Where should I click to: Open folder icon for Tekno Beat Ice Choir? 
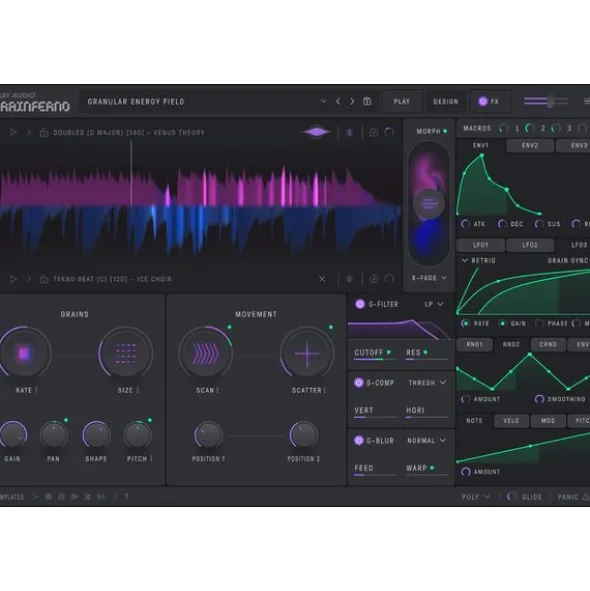(44, 279)
